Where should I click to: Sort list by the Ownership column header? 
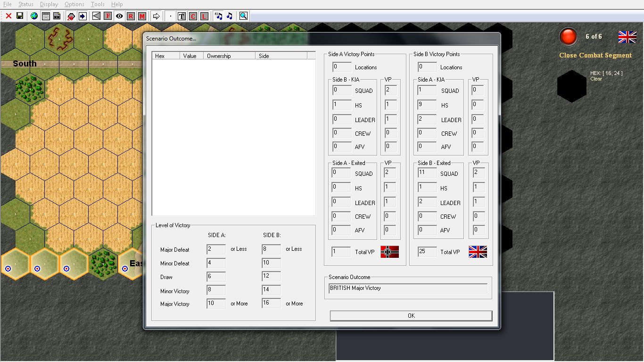(230, 56)
